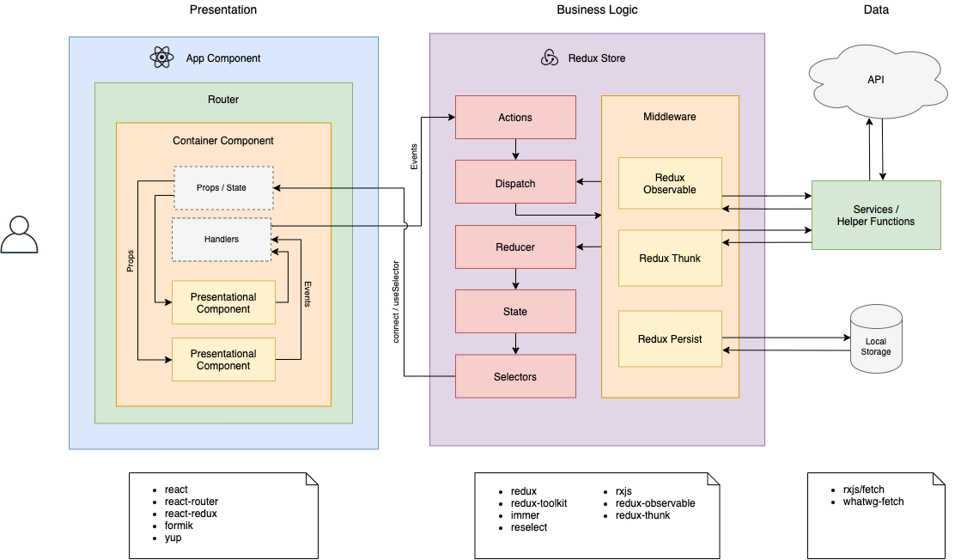Click the vertical Props arrow label
Viewport: 955px width, 560px height.
point(130,261)
